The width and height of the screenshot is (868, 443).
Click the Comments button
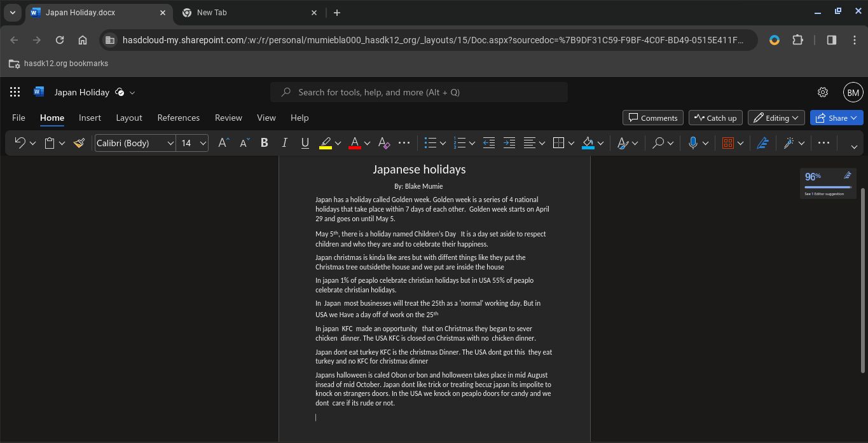coord(653,118)
